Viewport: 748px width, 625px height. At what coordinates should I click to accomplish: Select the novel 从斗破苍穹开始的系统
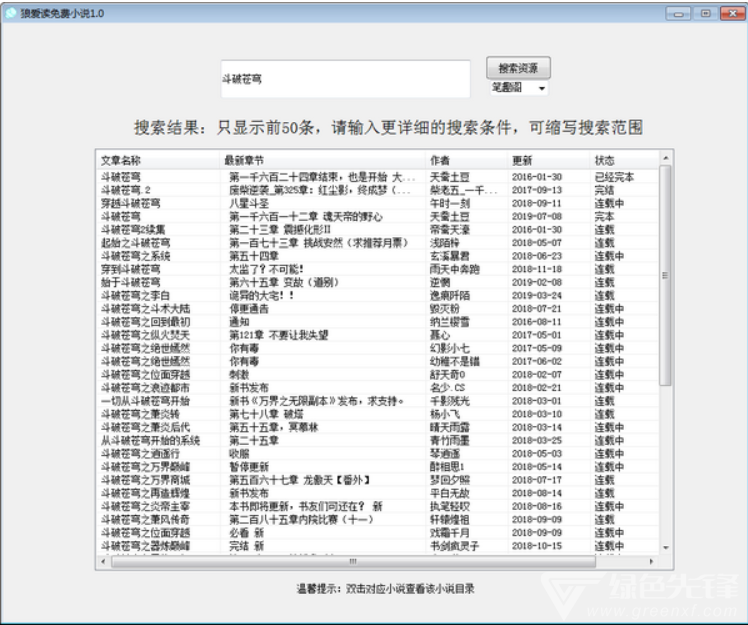[x=150, y=440]
